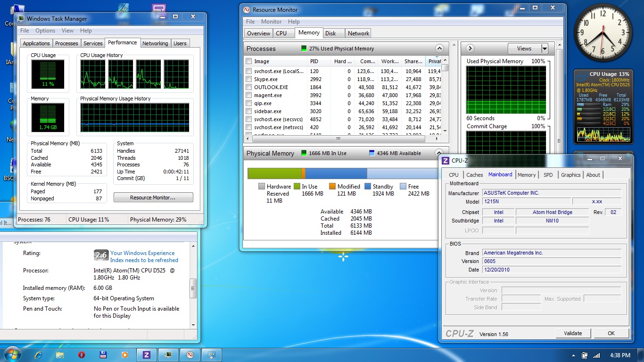Sort processes by PID column
The image size is (644, 362).
pyautogui.click(x=319, y=61)
